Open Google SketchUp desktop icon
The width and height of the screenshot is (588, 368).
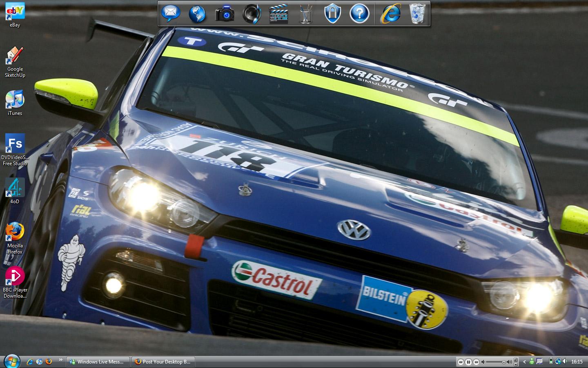15,62
